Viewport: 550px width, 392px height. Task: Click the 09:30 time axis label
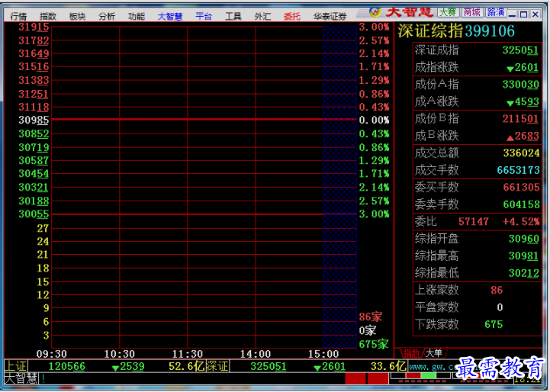pos(52,354)
